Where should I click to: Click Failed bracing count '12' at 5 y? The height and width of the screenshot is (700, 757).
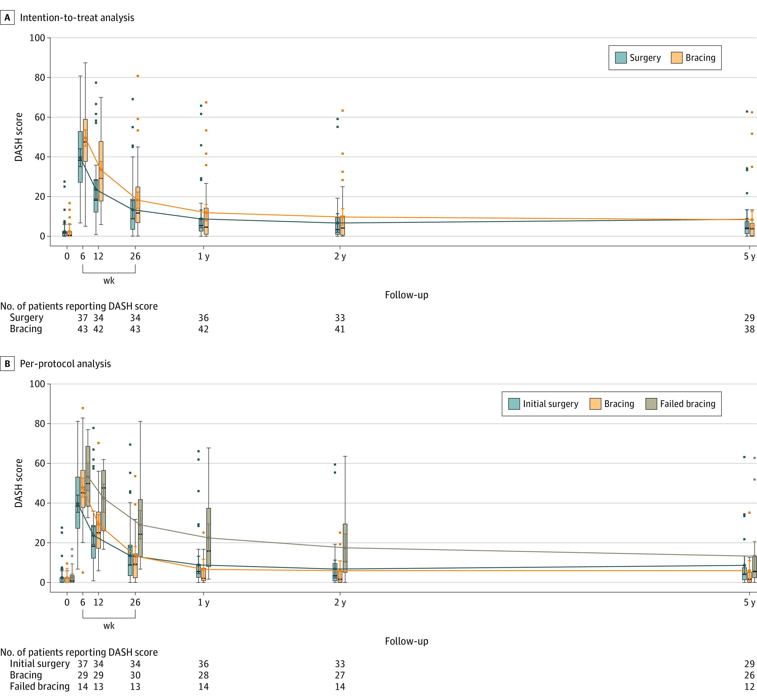click(x=749, y=687)
